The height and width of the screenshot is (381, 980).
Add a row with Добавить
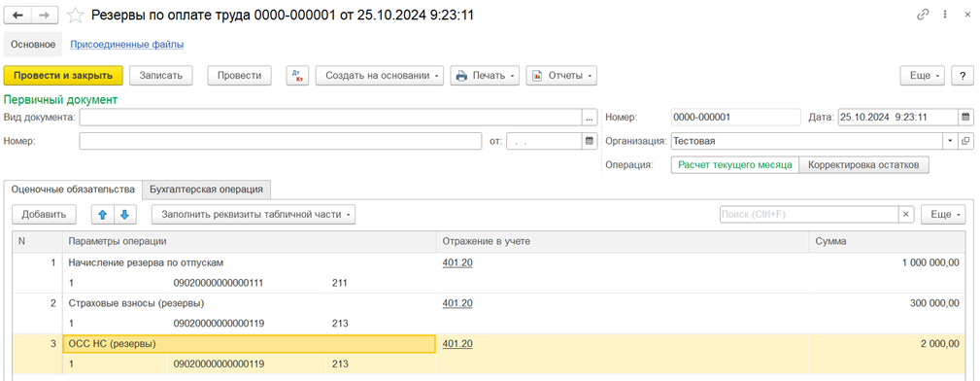(x=44, y=215)
